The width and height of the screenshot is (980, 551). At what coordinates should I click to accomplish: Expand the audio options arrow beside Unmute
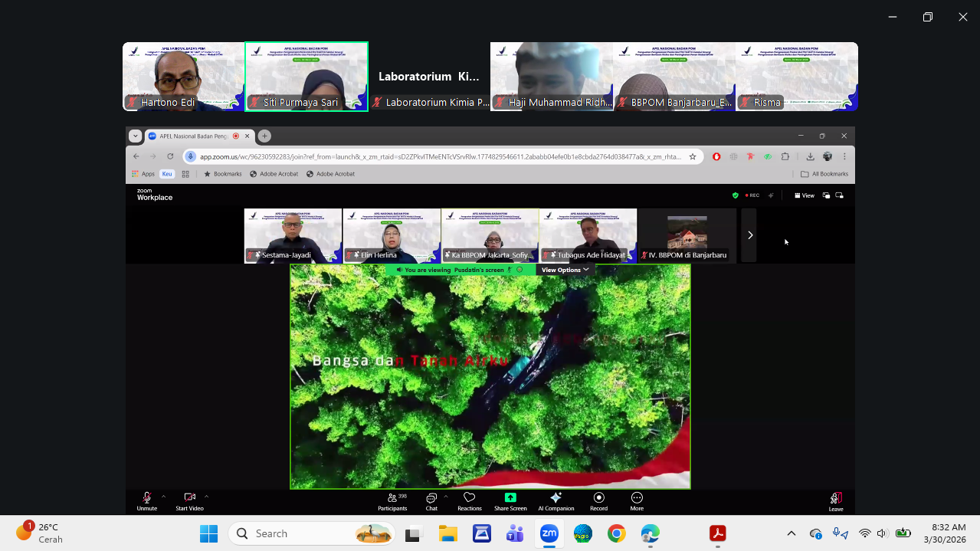(163, 497)
